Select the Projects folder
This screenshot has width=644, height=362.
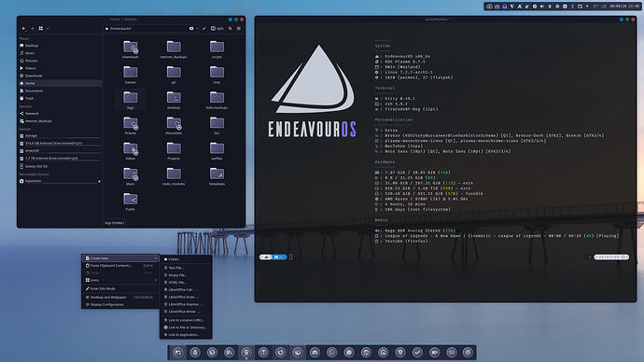coord(174,151)
